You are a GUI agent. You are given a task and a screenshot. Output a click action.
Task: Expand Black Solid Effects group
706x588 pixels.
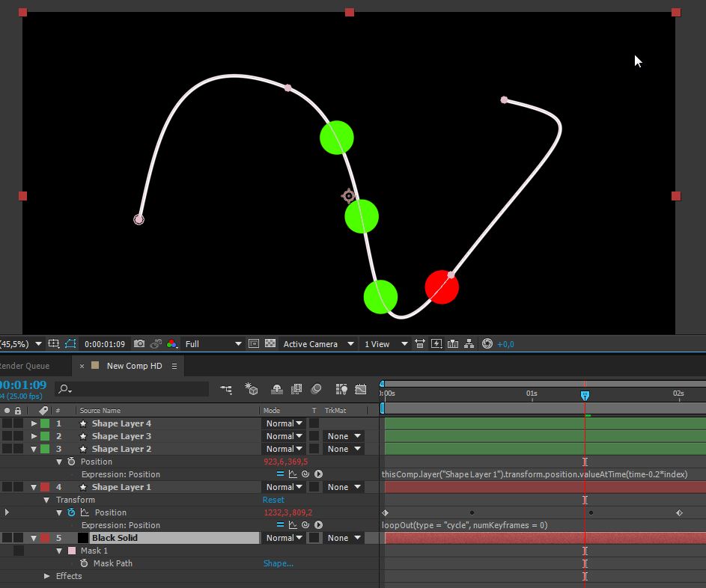(x=46, y=575)
